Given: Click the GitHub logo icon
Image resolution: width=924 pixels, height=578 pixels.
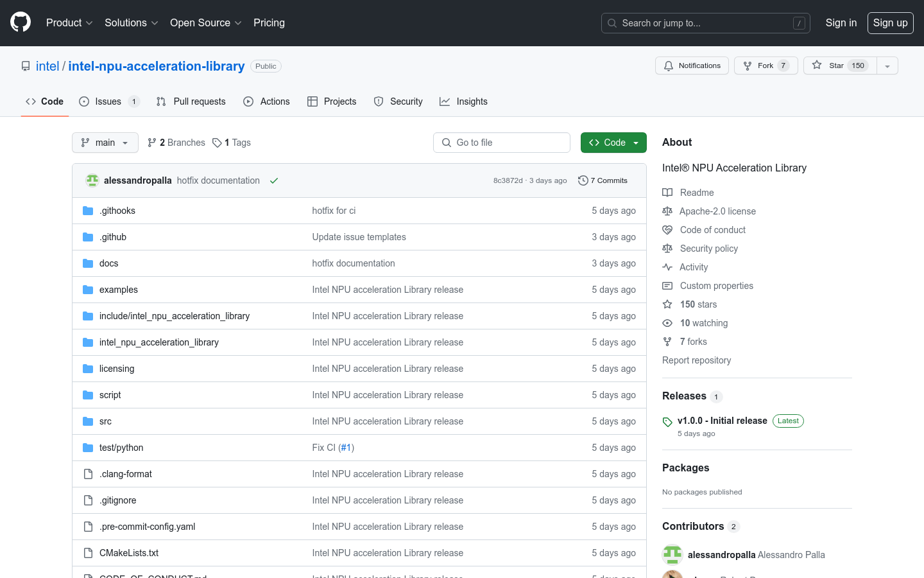Looking at the screenshot, I should pos(21,22).
